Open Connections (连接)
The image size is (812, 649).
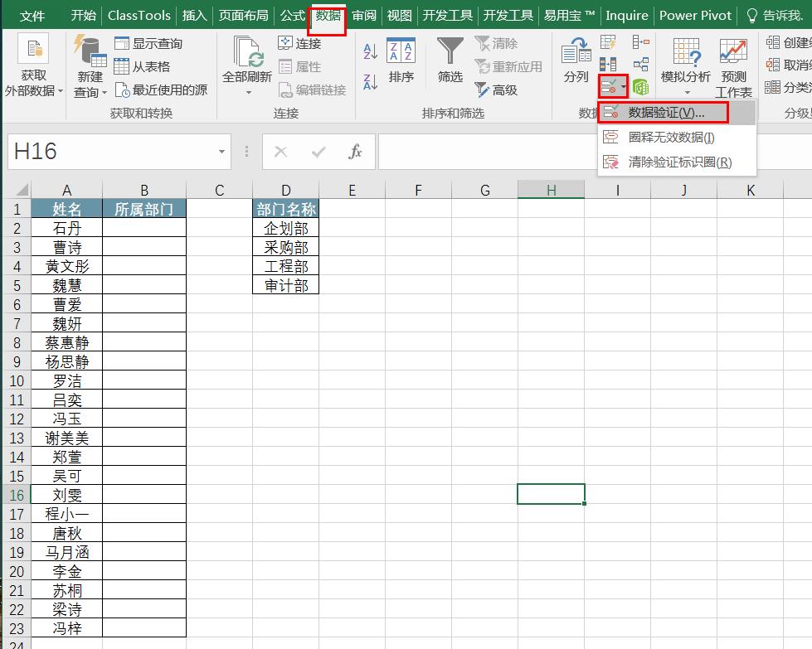[300, 43]
